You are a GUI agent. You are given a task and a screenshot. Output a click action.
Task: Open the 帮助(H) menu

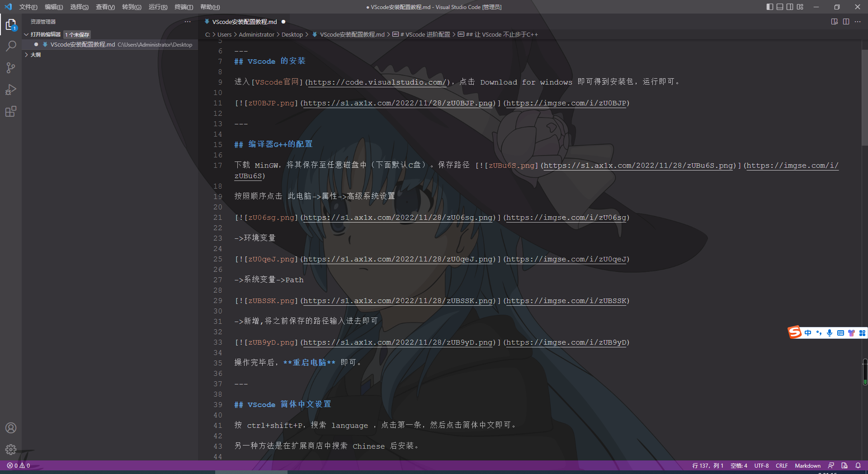click(210, 7)
